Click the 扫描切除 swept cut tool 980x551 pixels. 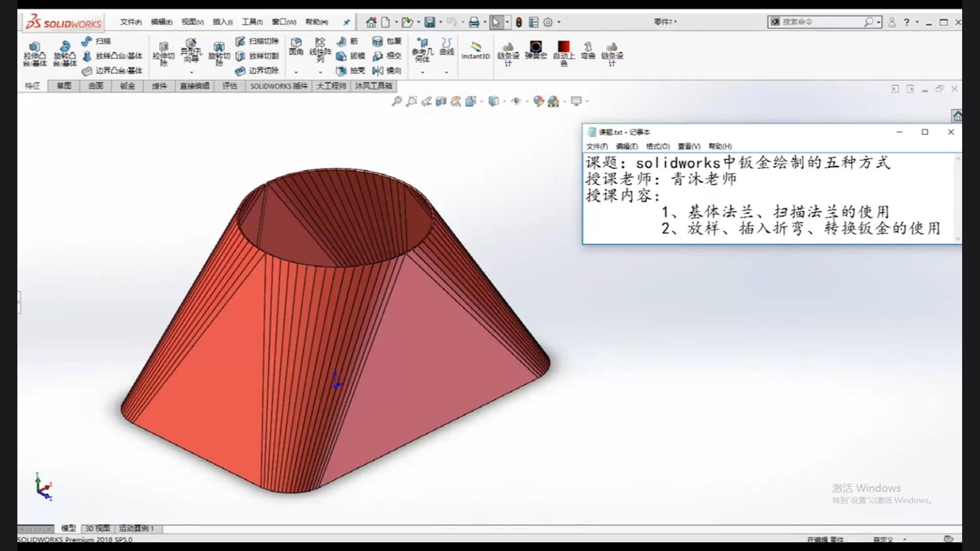coord(257,41)
